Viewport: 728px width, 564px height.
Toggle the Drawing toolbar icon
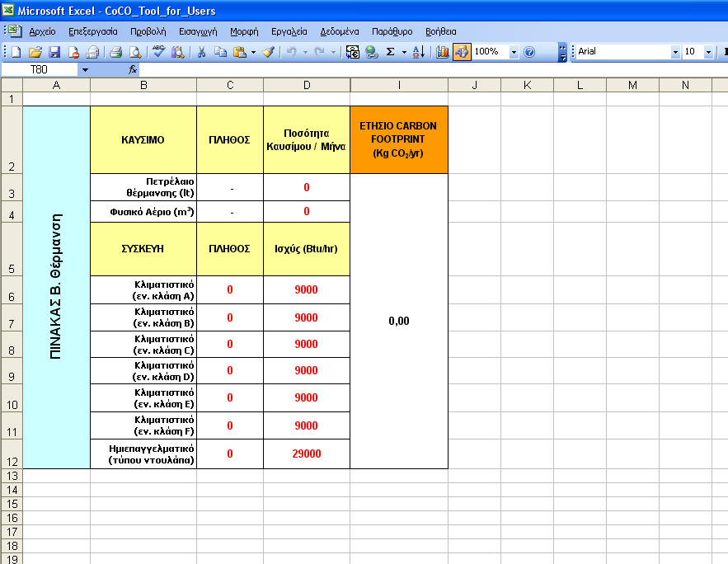click(x=462, y=52)
